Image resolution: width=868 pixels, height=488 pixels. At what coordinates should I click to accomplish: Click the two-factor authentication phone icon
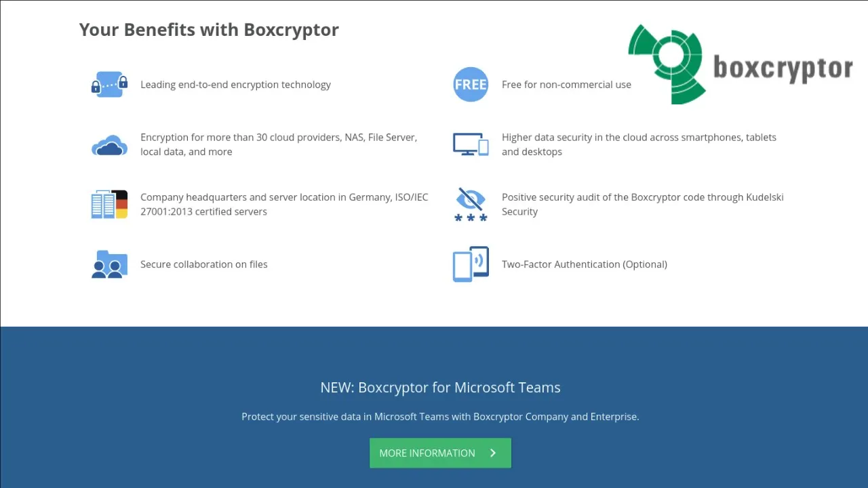471,264
